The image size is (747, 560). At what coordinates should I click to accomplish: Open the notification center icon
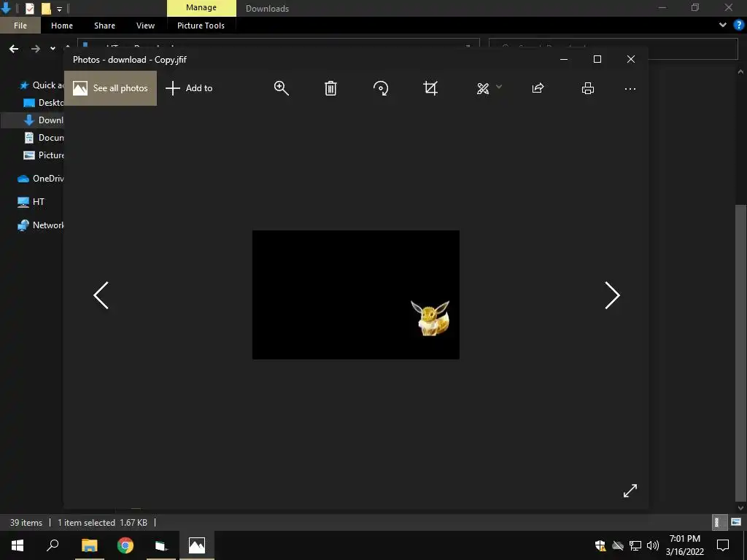[723, 545]
